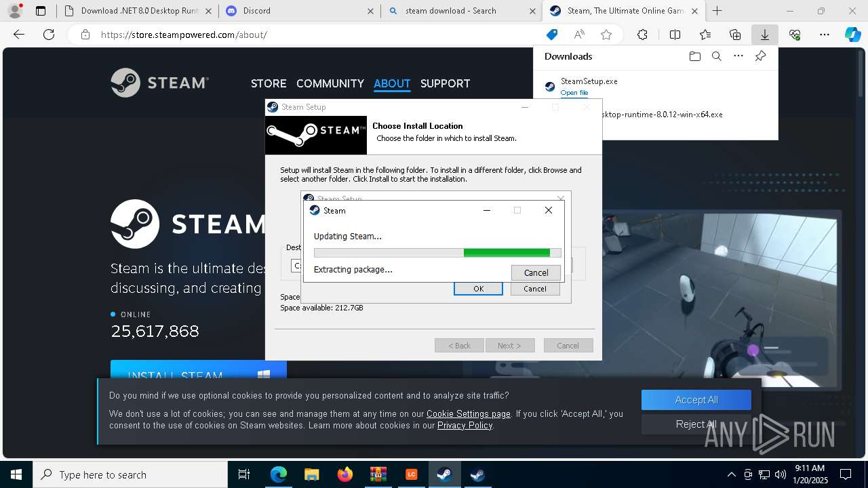The width and height of the screenshot is (868, 488).
Task: Show hidden tray icons chevron
Action: (731, 474)
